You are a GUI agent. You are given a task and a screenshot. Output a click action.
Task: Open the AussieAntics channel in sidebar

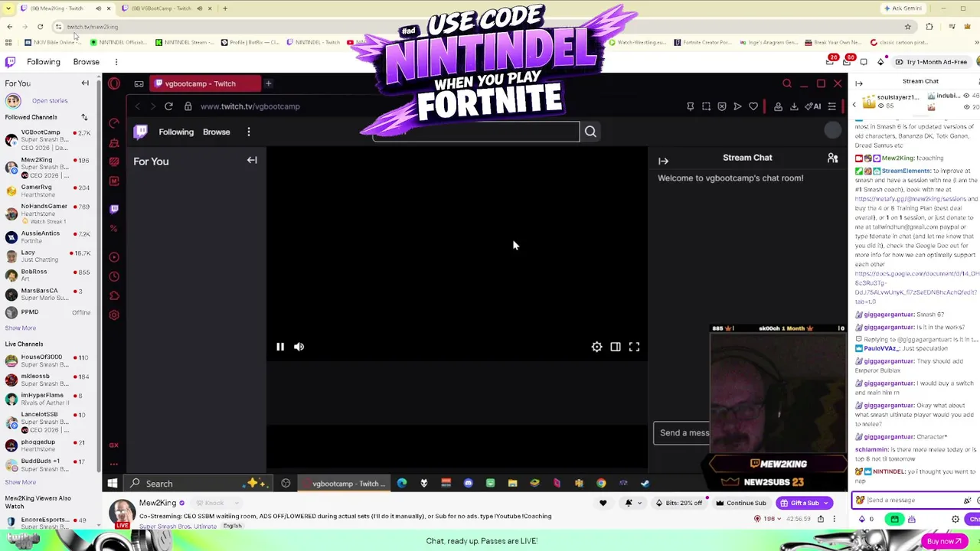pos(47,236)
